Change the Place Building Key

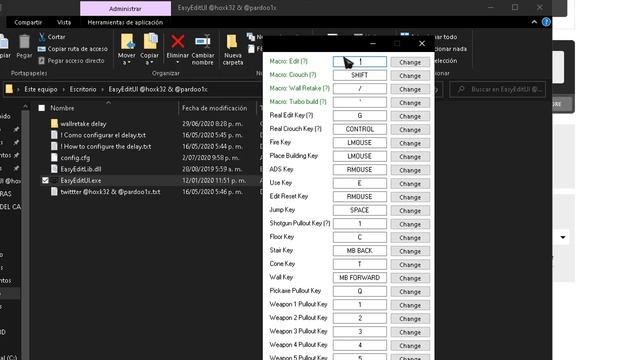point(410,156)
